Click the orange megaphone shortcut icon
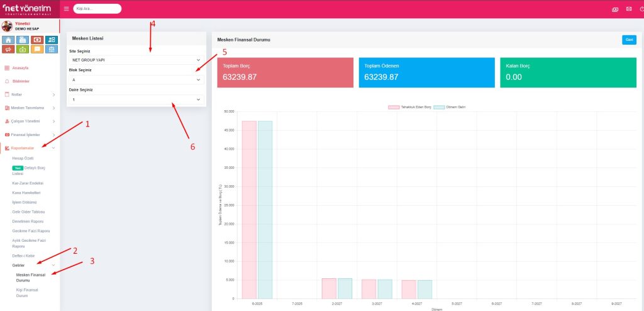644x311 pixels. [8, 49]
